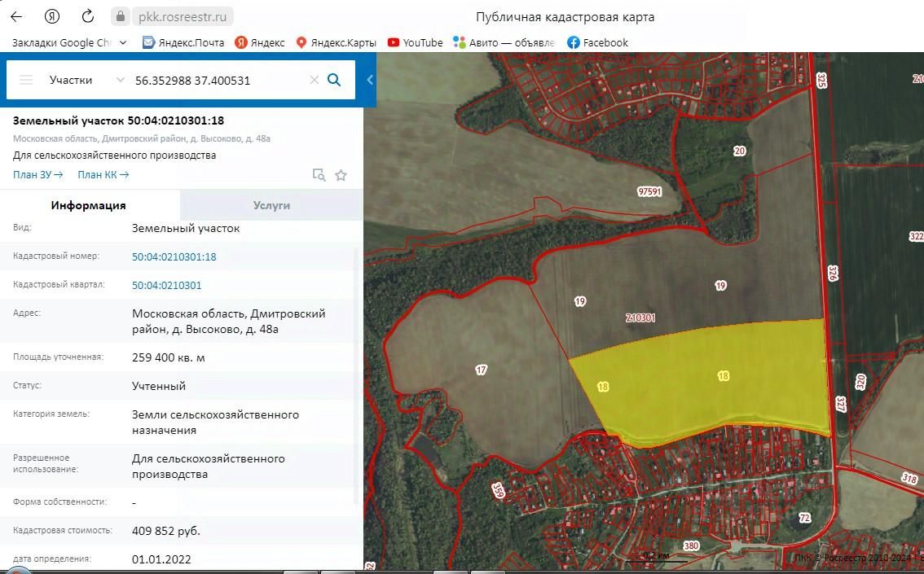Click the Для сельскохозяйственного производства subtitle
This screenshot has width=924, height=574.
pyautogui.click(x=114, y=156)
